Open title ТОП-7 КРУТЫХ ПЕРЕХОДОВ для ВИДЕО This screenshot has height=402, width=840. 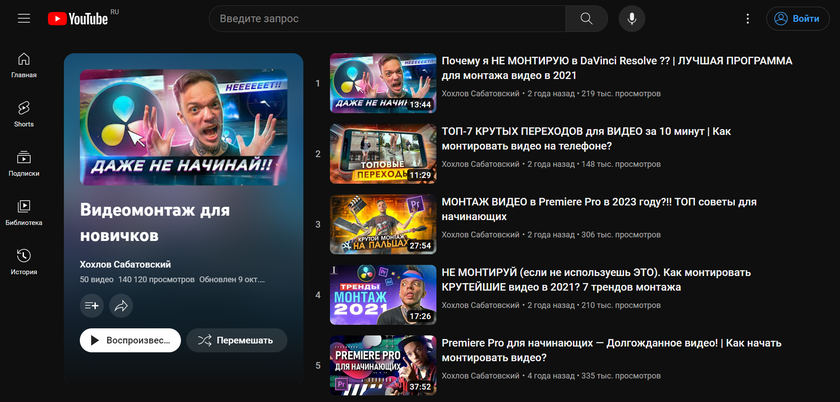click(586, 139)
